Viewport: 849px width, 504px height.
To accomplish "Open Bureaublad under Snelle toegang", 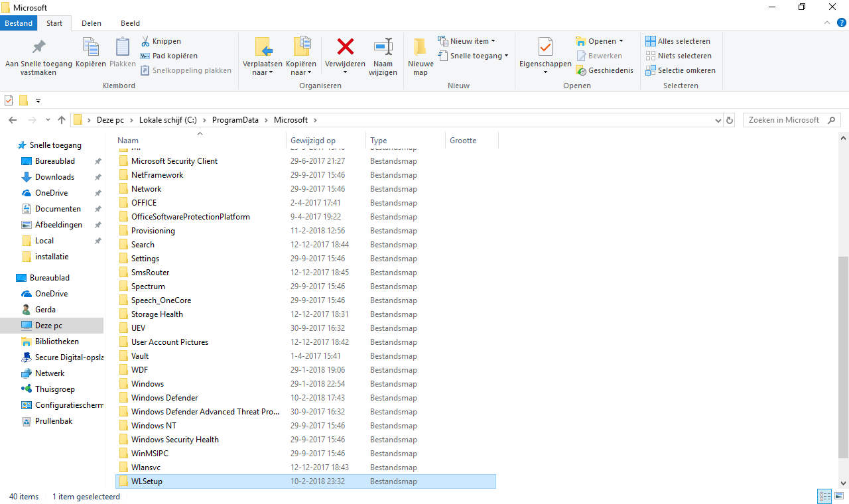I will tap(54, 161).
